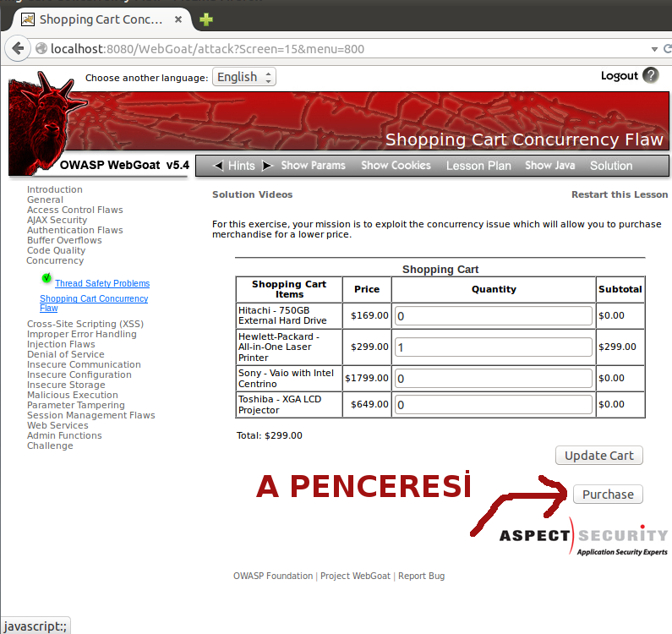Show next hint with right arrow
This screenshot has width=672, height=634.
click(x=267, y=166)
